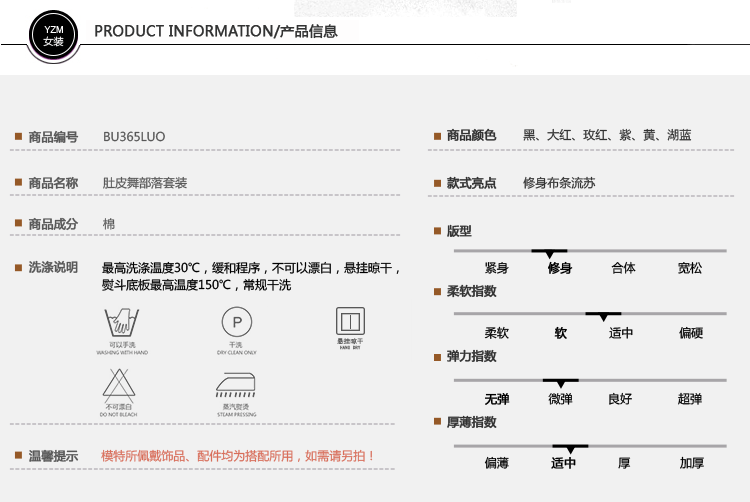This screenshot has height=502, width=750.
Task: Click the product code BU365LUO
Action: tap(134, 137)
